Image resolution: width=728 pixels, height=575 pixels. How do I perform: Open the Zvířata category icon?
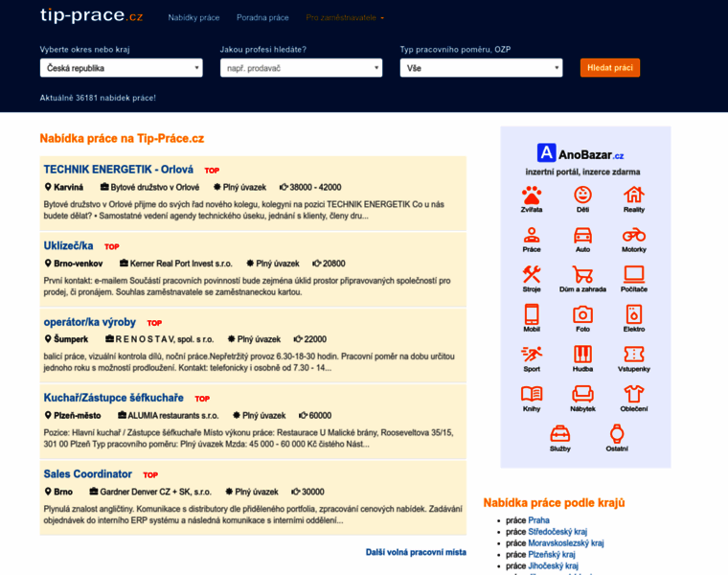(532, 195)
